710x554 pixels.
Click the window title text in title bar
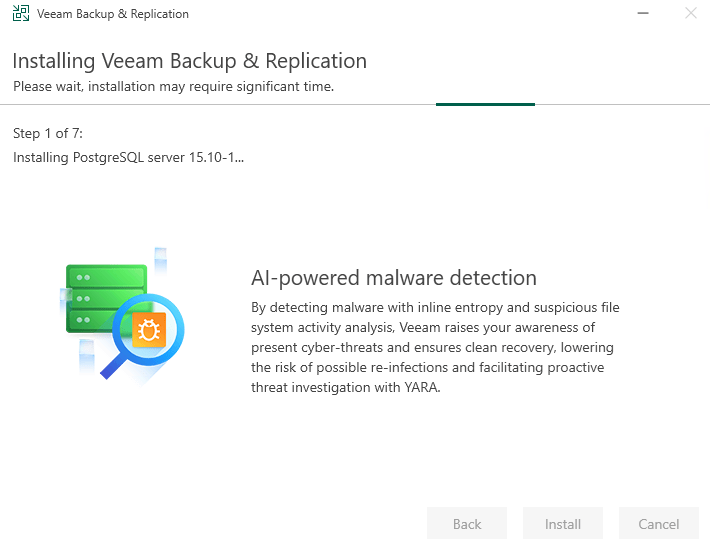113,14
